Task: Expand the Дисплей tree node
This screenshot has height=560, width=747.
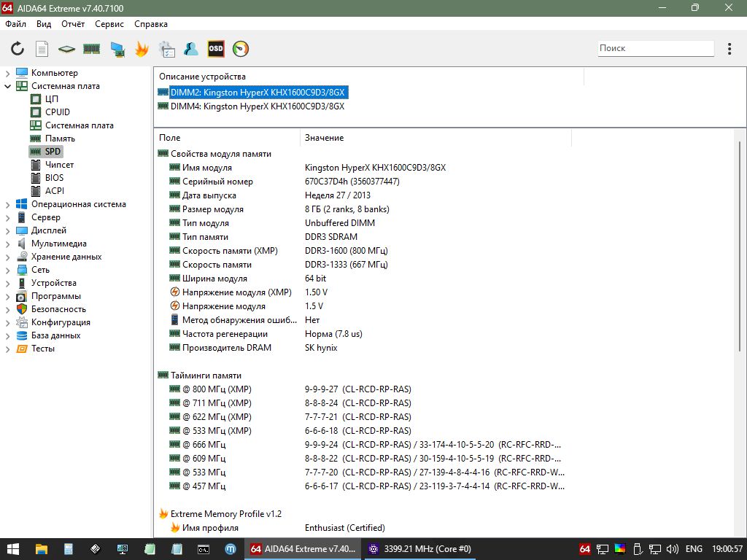Action: click(7, 231)
